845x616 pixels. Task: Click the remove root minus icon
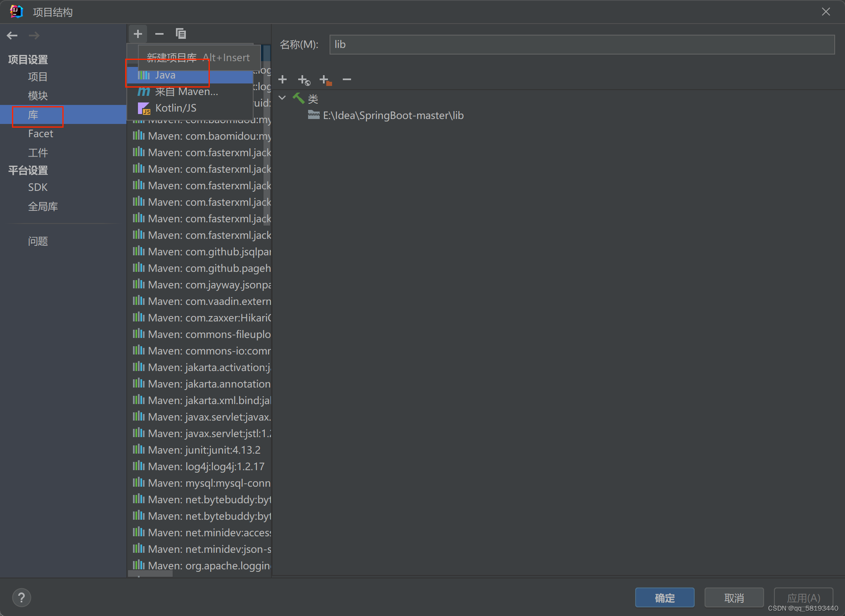click(x=347, y=79)
